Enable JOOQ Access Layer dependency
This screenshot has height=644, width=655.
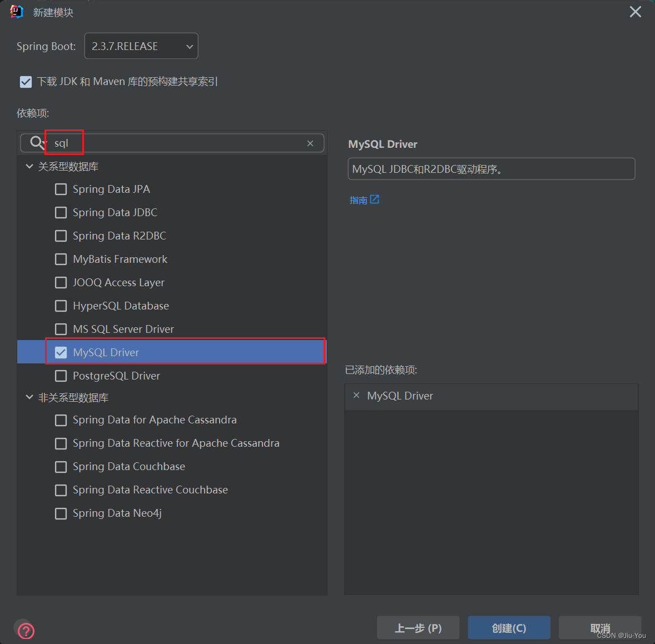click(x=61, y=283)
